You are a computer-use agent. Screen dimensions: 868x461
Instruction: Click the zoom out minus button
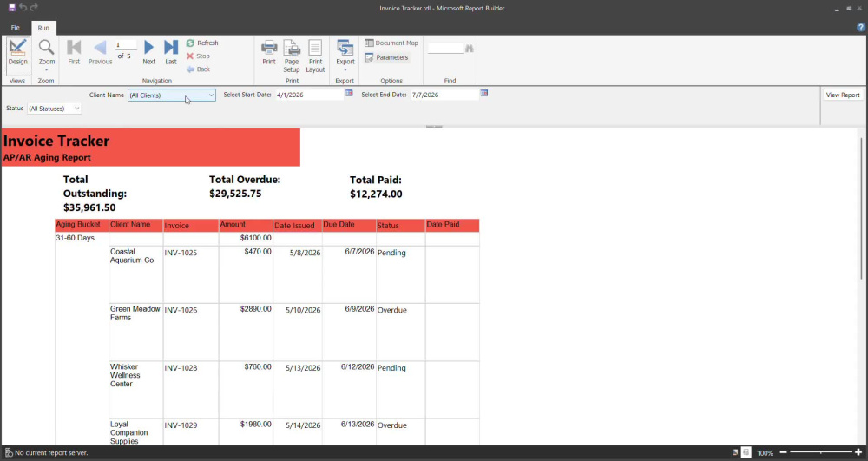[x=783, y=452]
